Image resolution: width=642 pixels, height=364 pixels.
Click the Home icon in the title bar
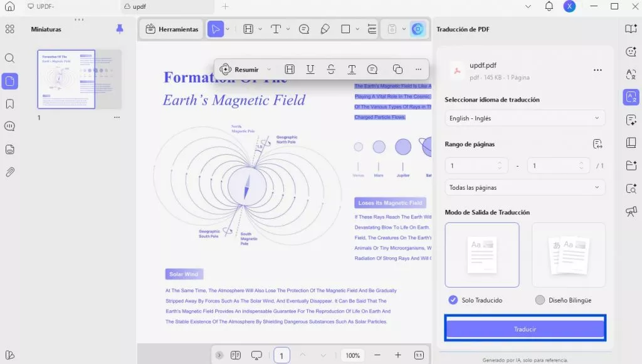tap(10, 6)
